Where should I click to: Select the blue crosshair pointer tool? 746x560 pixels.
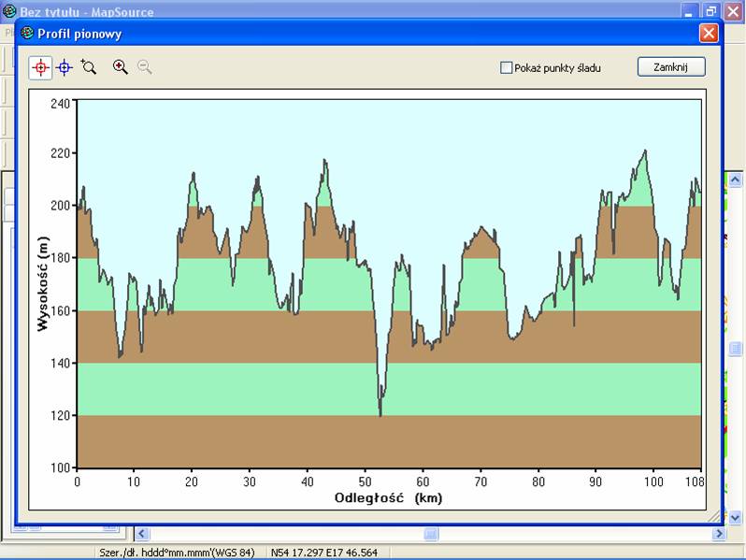pyautogui.click(x=65, y=68)
